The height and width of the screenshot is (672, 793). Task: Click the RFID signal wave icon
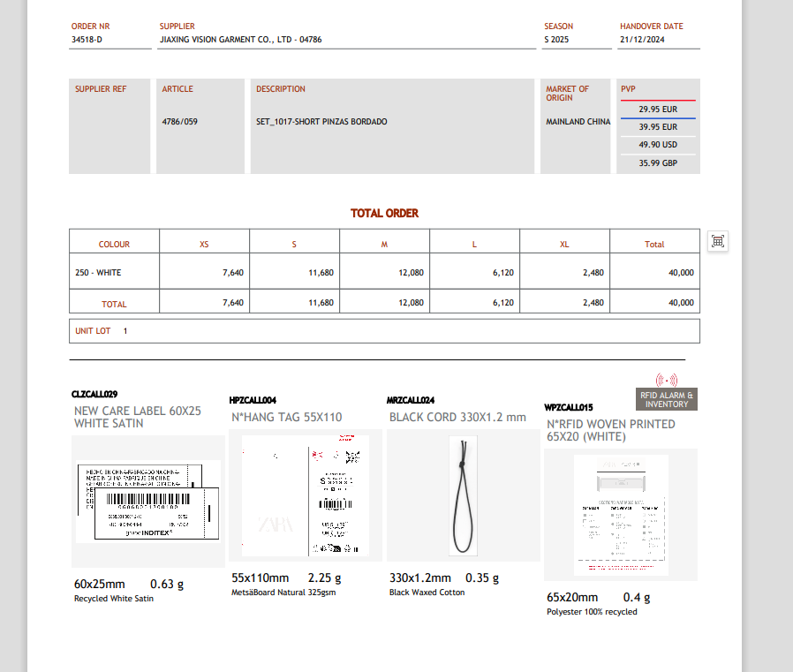667,380
